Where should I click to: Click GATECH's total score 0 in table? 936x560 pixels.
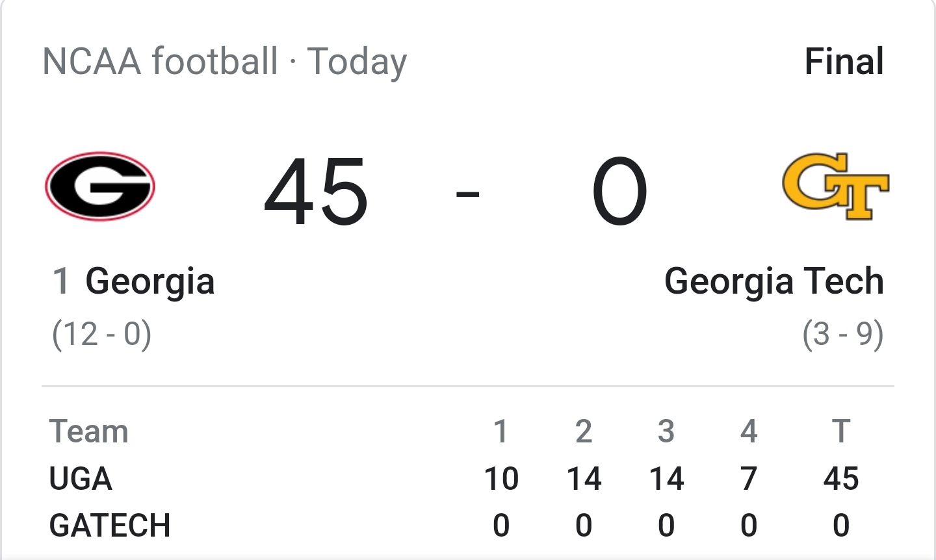point(841,526)
